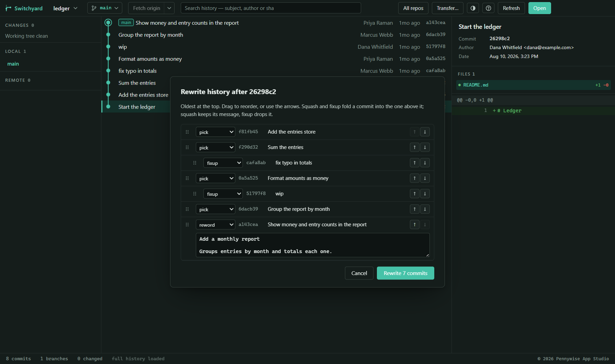Viewport: 615px width, 364px height.
Task: Open action dropdown for f81fb45 commit
Action: point(215,132)
